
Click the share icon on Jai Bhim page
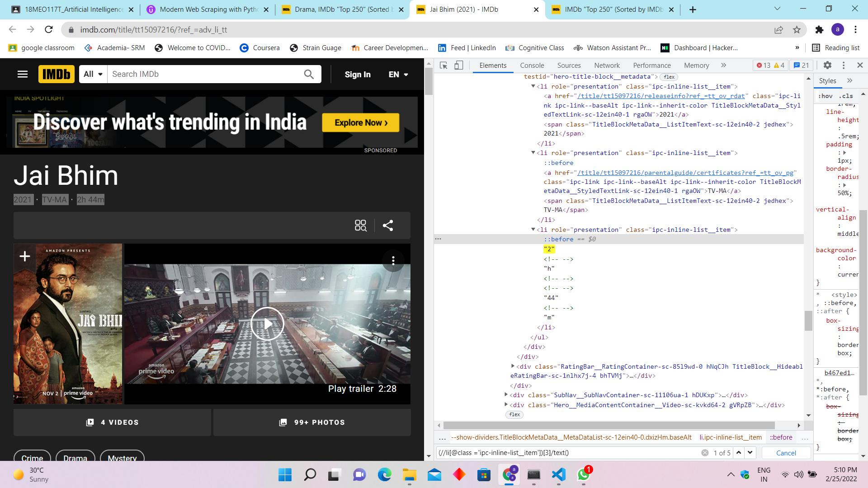click(389, 225)
